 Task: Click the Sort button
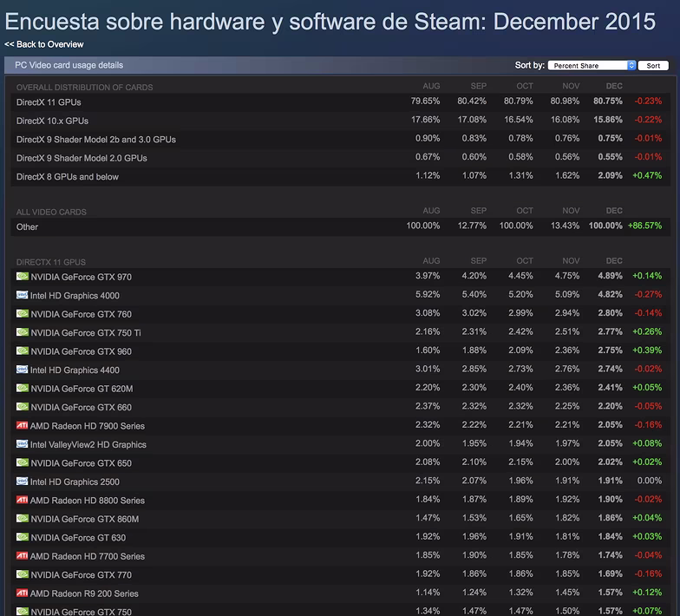click(653, 66)
